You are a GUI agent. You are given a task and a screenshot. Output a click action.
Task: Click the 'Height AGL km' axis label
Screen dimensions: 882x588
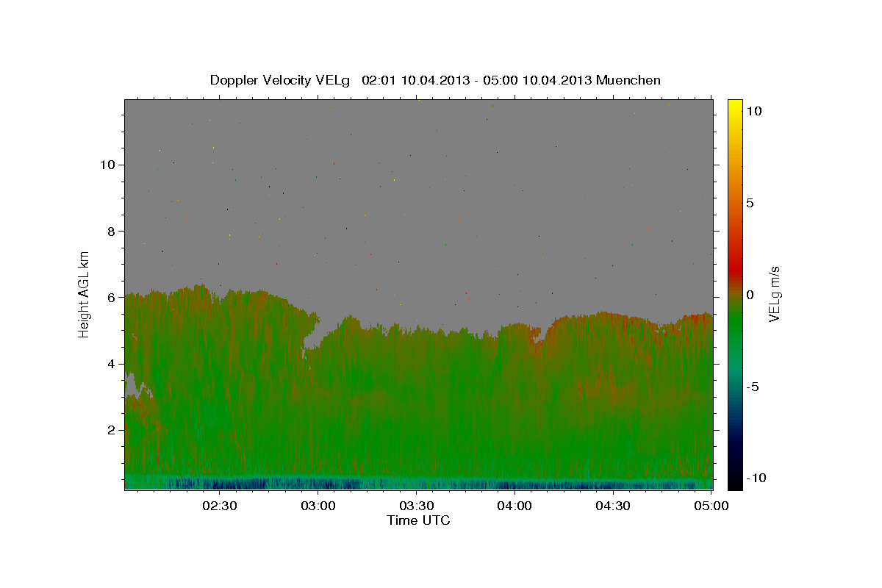click(x=85, y=293)
